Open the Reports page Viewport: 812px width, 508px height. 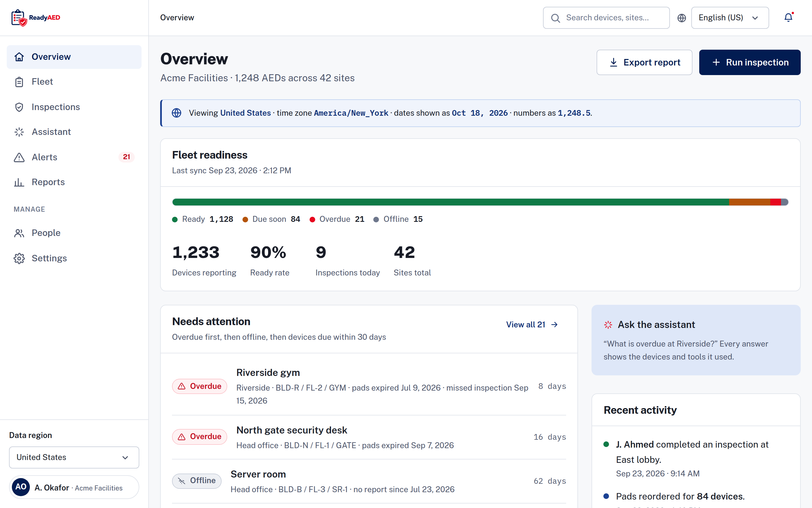pos(74,182)
